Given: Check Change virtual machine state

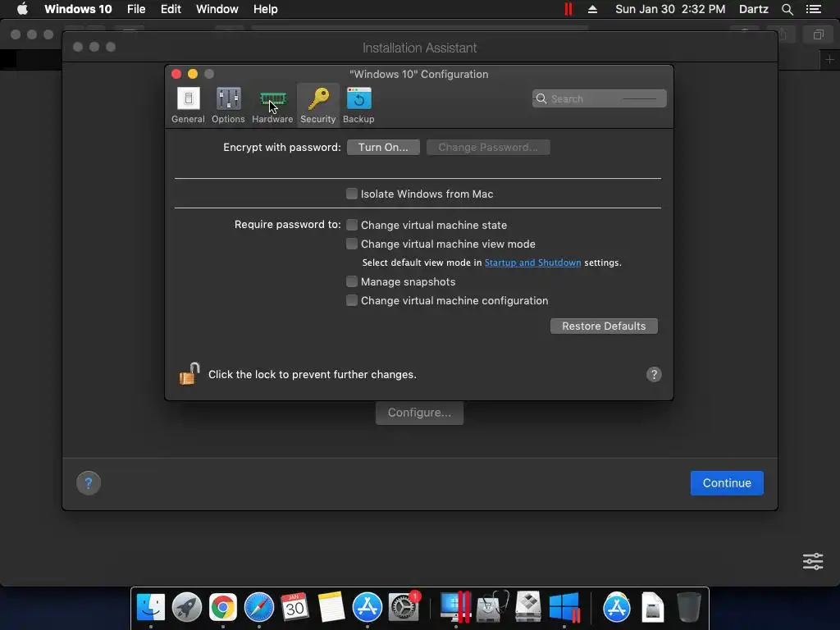Looking at the screenshot, I should 352,225.
